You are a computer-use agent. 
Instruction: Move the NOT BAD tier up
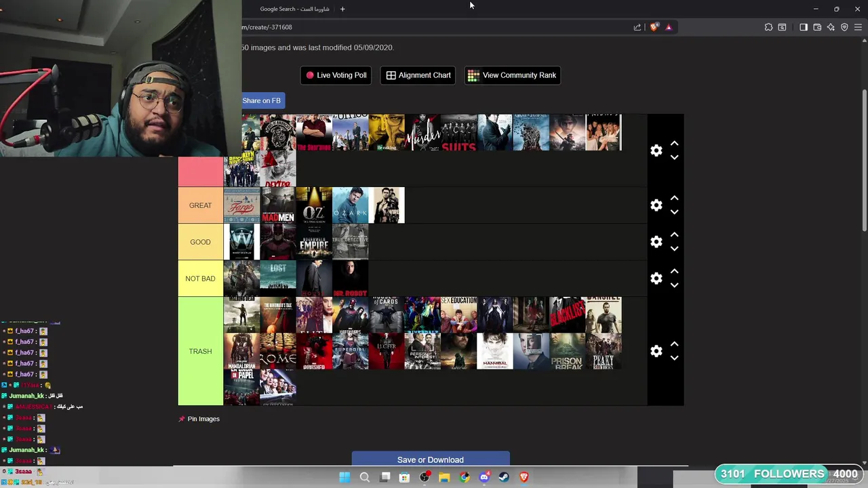[674, 272]
